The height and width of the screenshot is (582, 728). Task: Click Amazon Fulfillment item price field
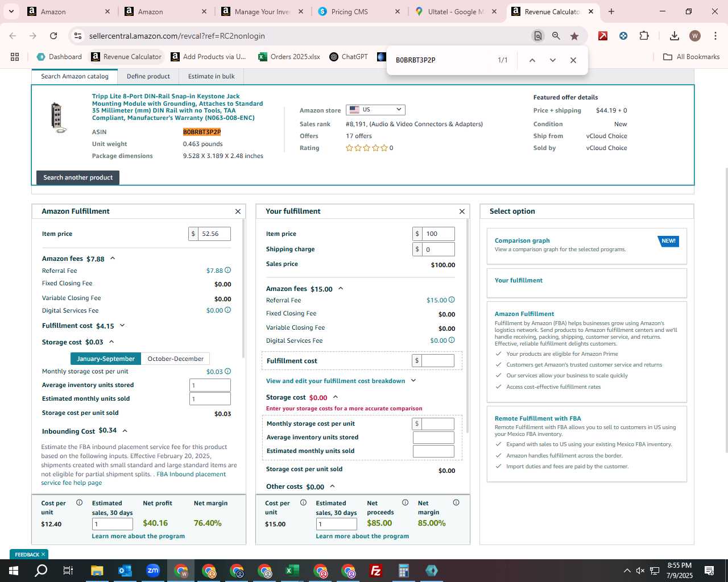click(214, 234)
